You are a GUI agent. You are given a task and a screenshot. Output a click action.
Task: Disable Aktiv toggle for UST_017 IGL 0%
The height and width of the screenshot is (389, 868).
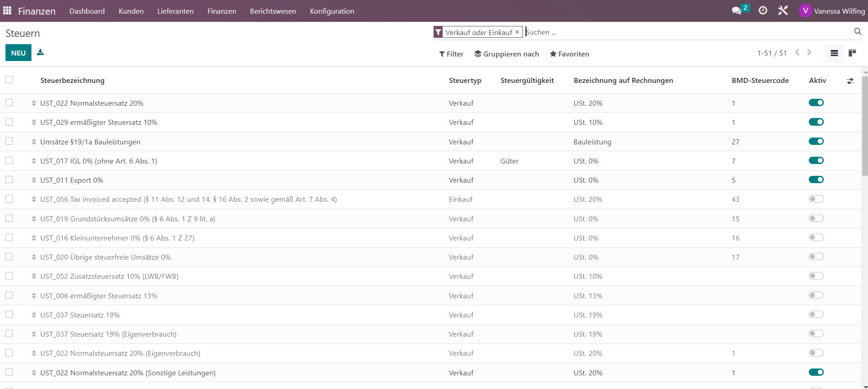pyautogui.click(x=816, y=160)
